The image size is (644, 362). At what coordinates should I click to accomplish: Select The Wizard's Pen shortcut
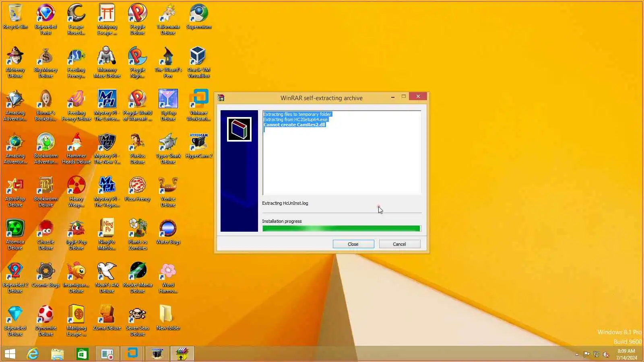tap(168, 62)
